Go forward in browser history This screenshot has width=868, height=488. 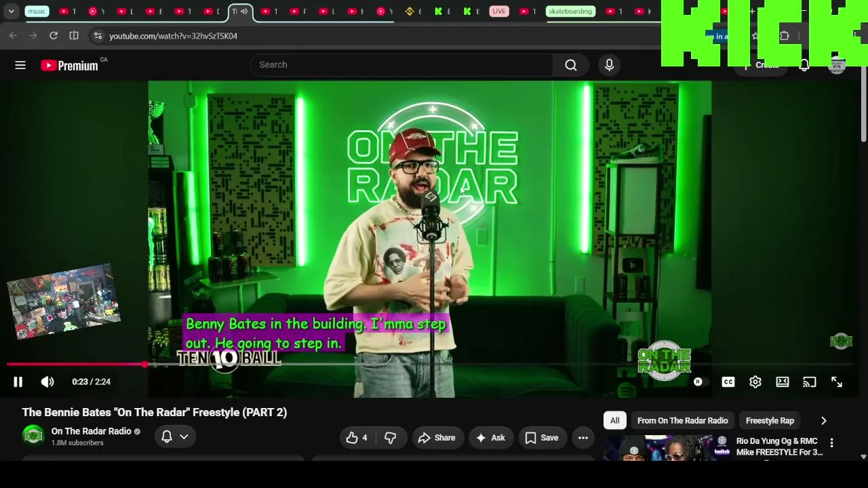pos(33,36)
